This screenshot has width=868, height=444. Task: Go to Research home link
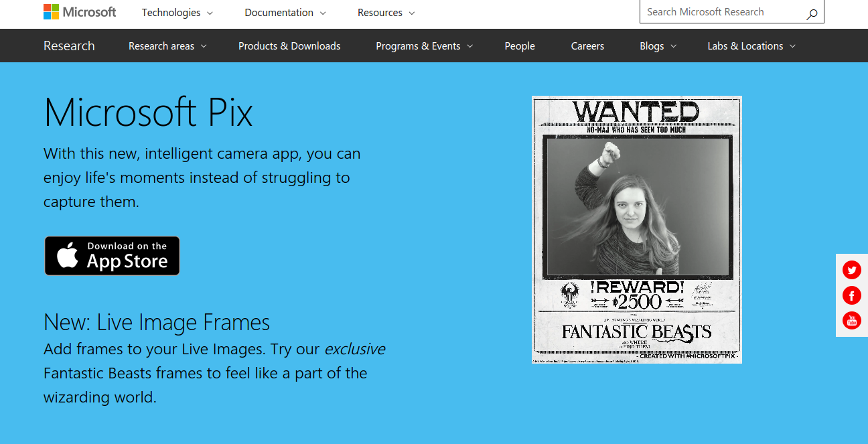click(x=69, y=46)
